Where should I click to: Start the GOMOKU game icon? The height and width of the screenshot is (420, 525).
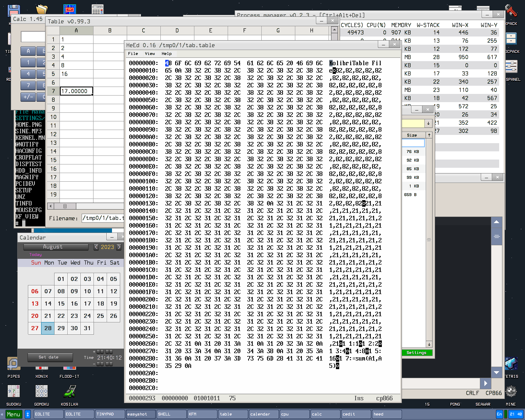41,392
